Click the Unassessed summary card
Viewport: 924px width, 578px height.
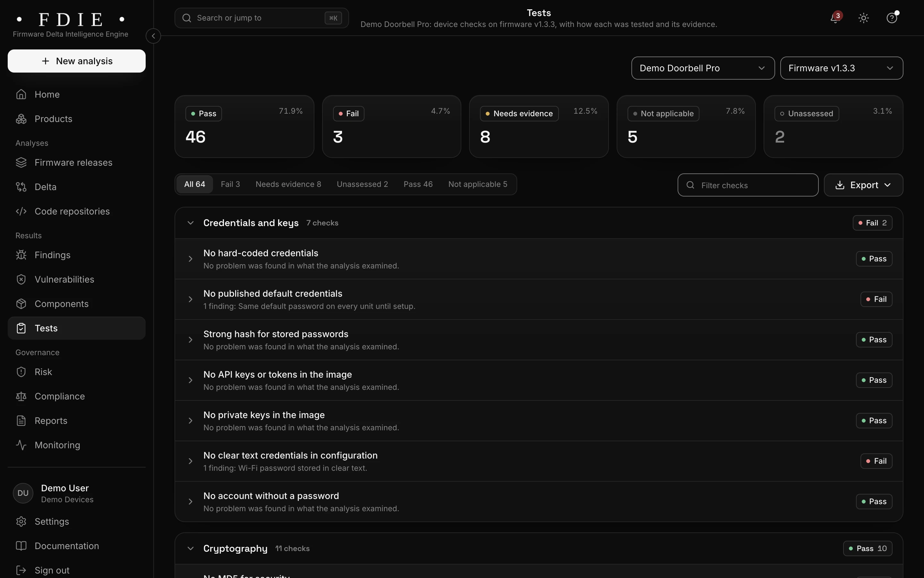pyautogui.click(x=833, y=127)
